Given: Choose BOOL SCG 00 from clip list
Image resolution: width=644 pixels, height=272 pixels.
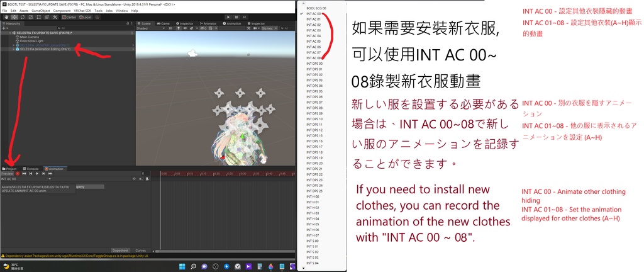Looking at the screenshot, I should (316, 8).
